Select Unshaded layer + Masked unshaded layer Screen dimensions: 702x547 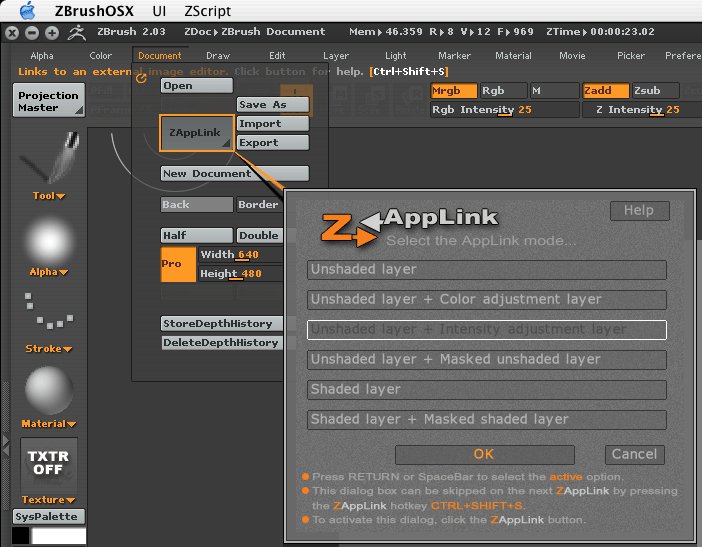(x=487, y=360)
